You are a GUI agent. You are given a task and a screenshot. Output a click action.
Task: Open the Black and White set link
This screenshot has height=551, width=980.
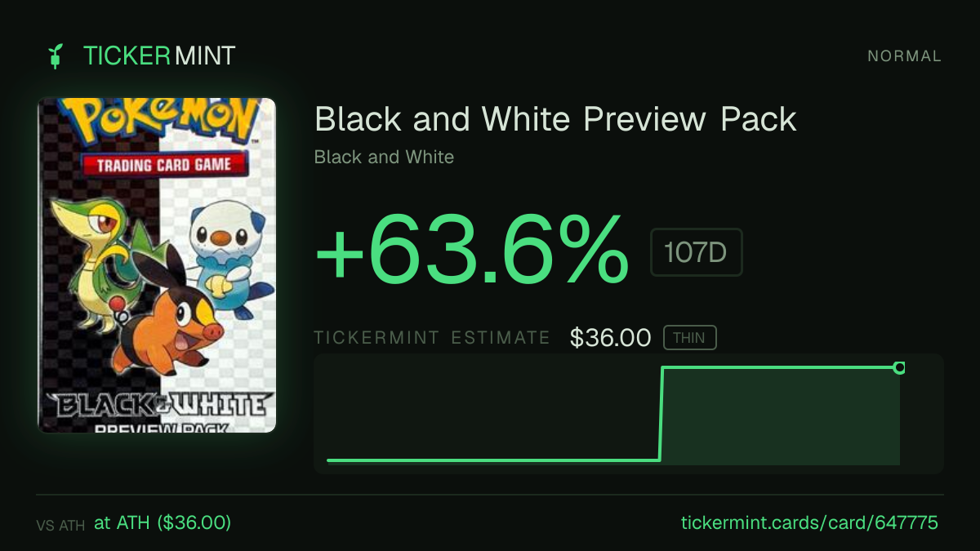[384, 157]
